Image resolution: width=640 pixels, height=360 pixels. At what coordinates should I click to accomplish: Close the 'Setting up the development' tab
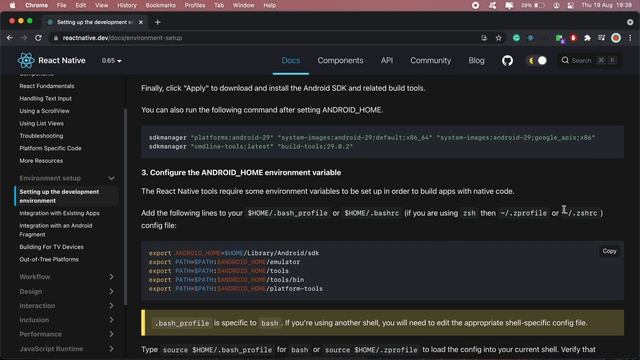point(141,22)
